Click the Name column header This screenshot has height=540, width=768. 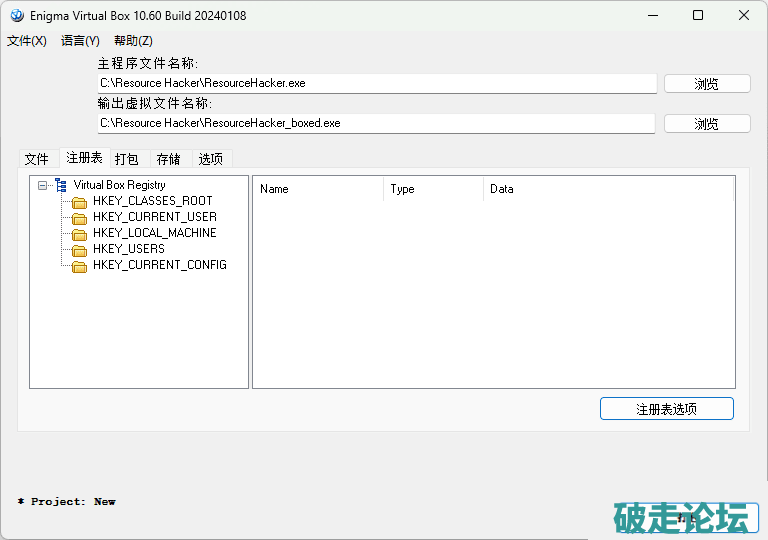pyautogui.click(x=318, y=189)
